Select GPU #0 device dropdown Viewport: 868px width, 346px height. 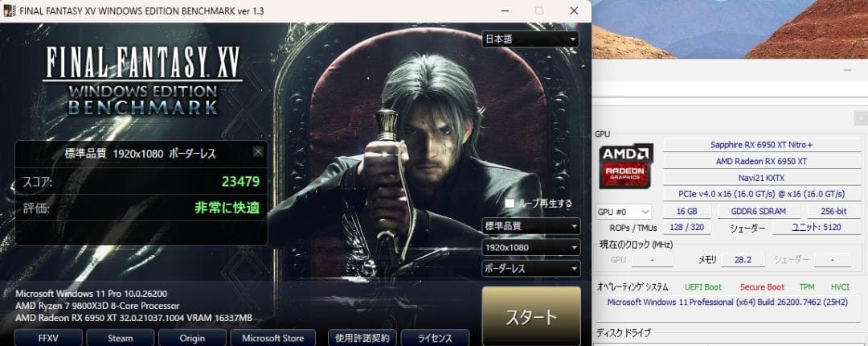[624, 212]
